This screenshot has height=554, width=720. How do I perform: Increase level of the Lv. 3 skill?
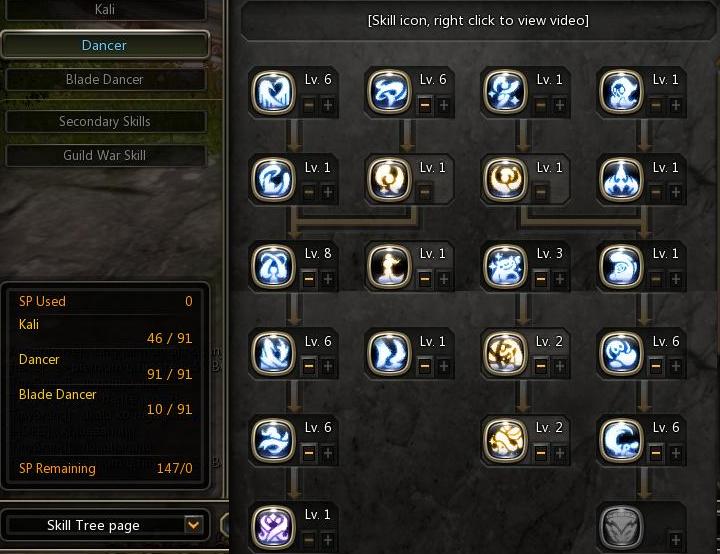(560, 279)
